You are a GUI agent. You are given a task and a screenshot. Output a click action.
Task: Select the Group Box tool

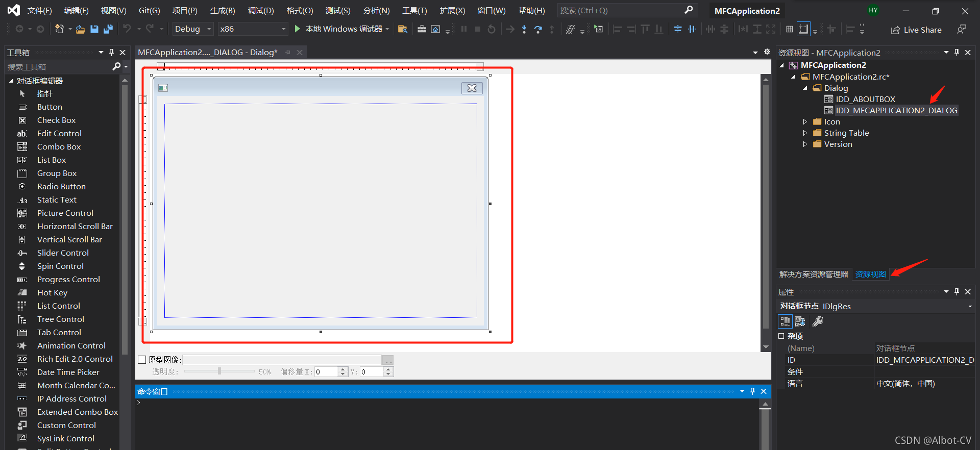[57, 173]
